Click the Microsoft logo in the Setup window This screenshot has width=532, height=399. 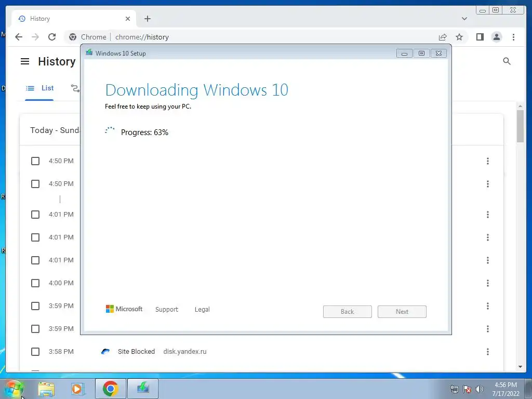[124, 309]
